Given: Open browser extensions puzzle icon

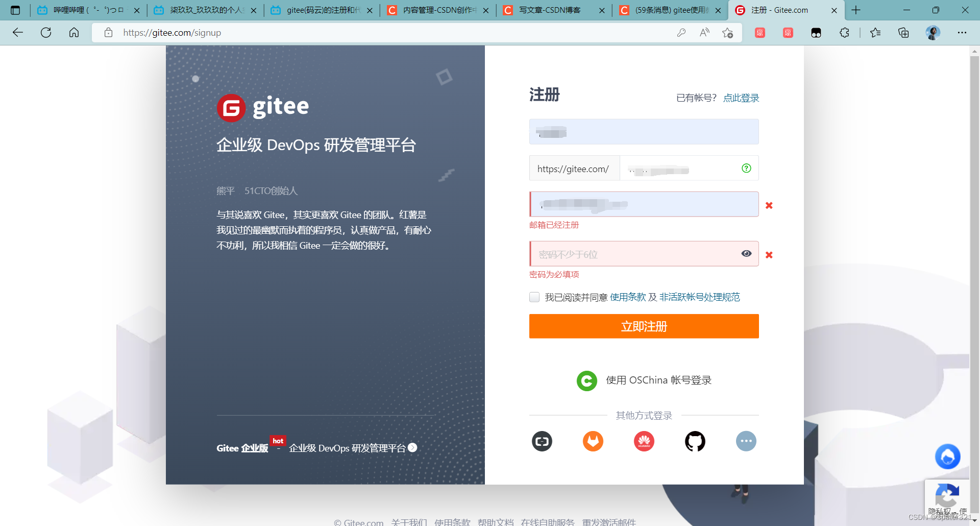Looking at the screenshot, I should 844,33.
